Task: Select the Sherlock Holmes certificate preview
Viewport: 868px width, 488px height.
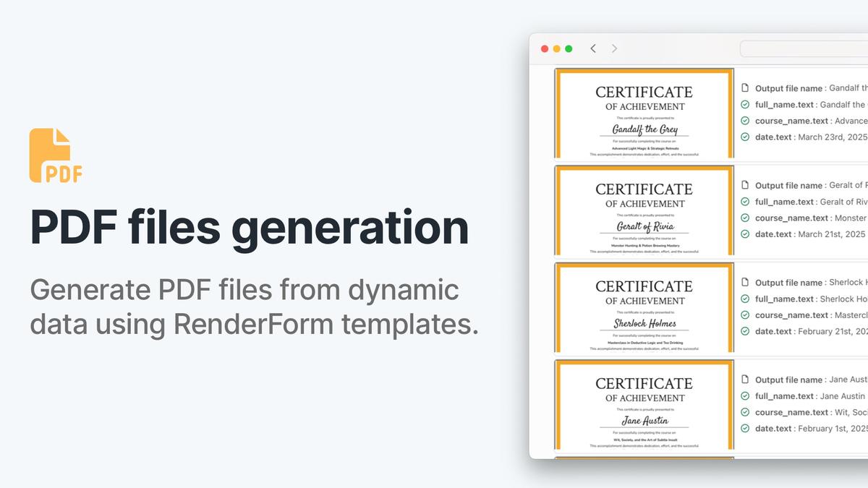Action: (643, 308)
